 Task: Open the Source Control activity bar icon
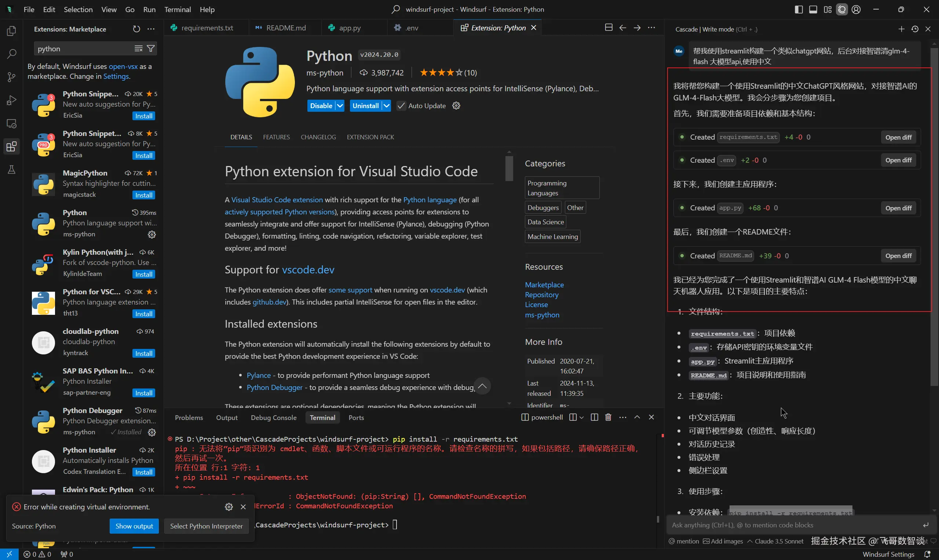(x=11, y=77)
